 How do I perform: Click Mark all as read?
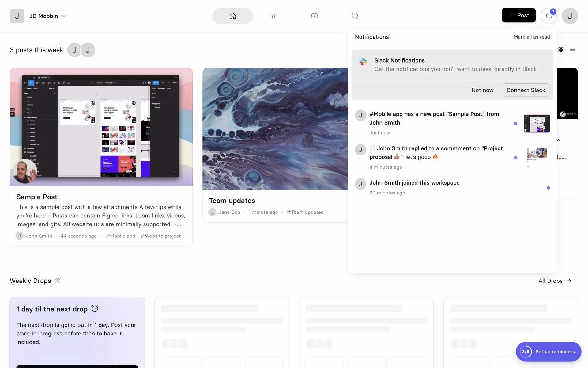532,37
